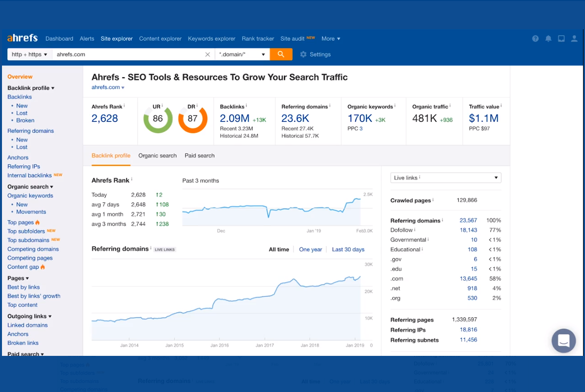
Task: Open the ahrefs.com dropdown under the title
Action: pos(108,87)
